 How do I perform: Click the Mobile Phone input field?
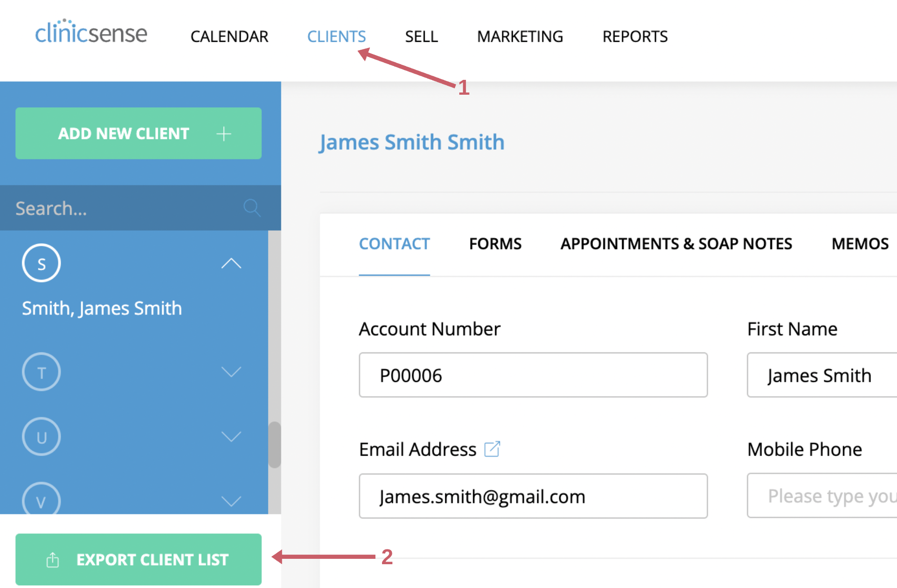(x=822, y=496)
